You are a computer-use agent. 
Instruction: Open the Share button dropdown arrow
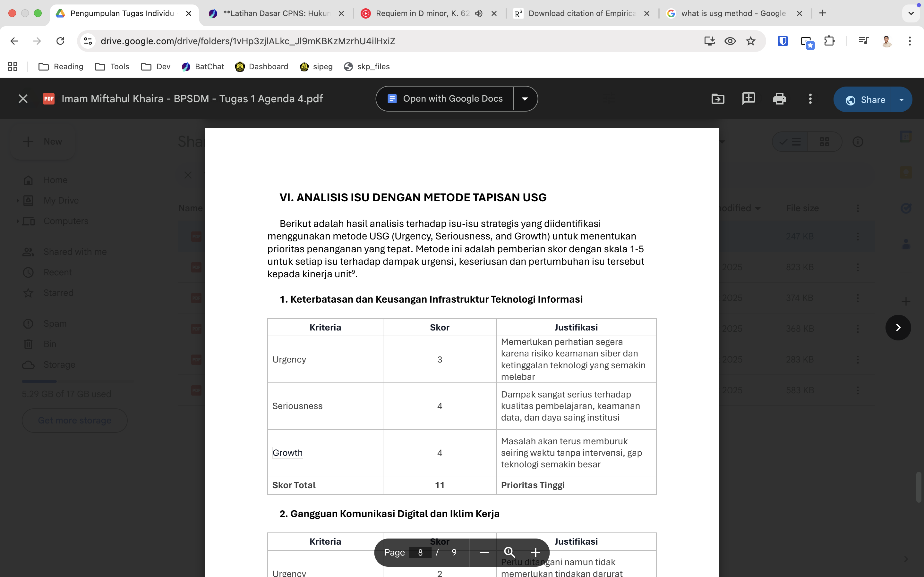coord(902,100)
